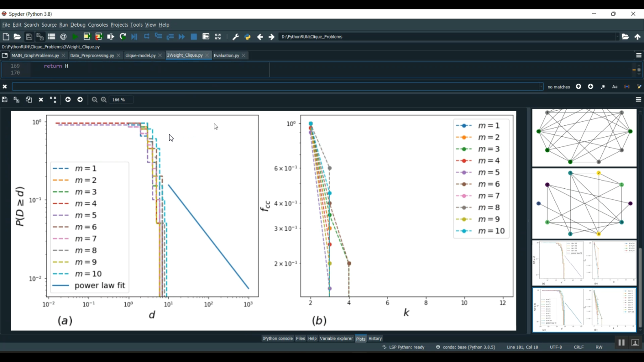The image size is (644, 362).
Task: Click the find text search field
Action: [277, 87]
